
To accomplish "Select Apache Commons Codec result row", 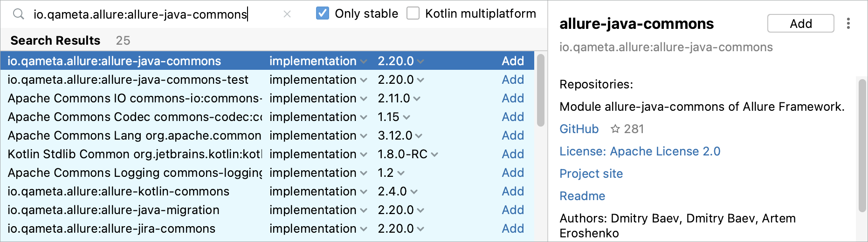I will coord(267,117).
